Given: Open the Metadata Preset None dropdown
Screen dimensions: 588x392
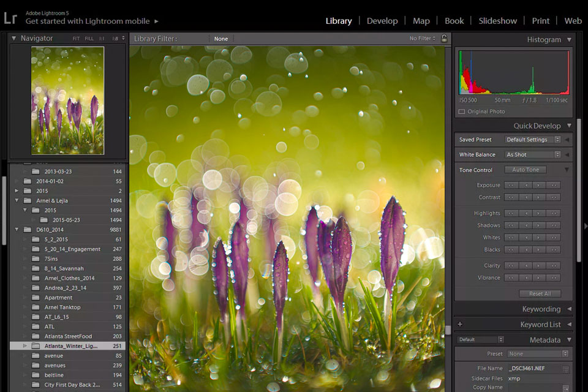Looking at the screenshot, I should 538,354.
